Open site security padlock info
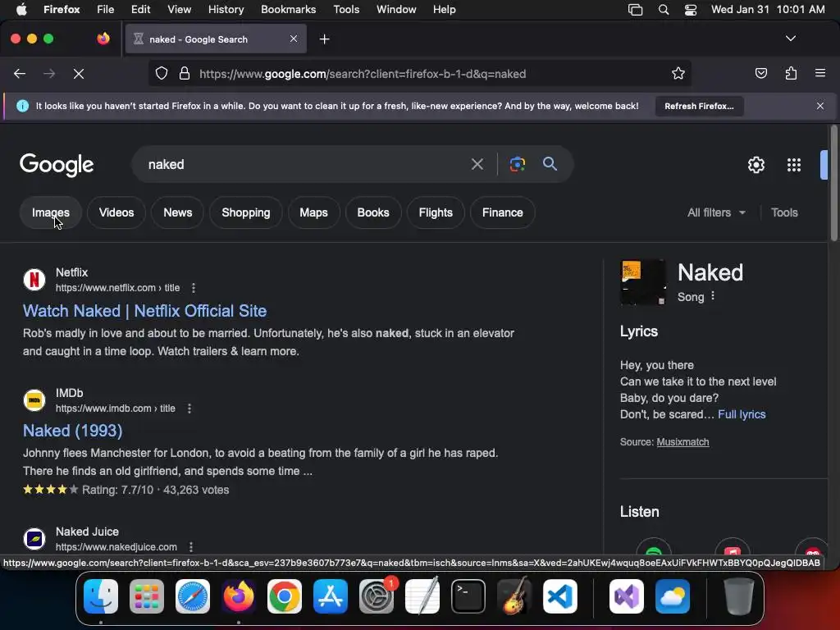 [x=185, y=73]
